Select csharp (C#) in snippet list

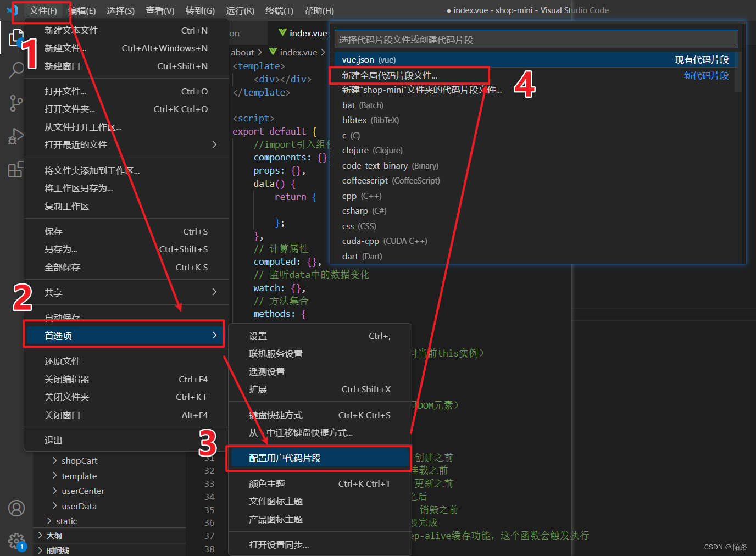coord(534,210)
